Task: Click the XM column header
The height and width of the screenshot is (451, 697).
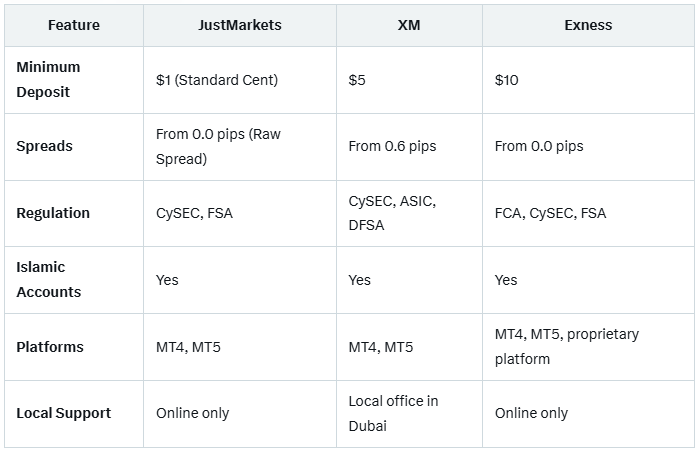Action: click(x=409, y=25)
